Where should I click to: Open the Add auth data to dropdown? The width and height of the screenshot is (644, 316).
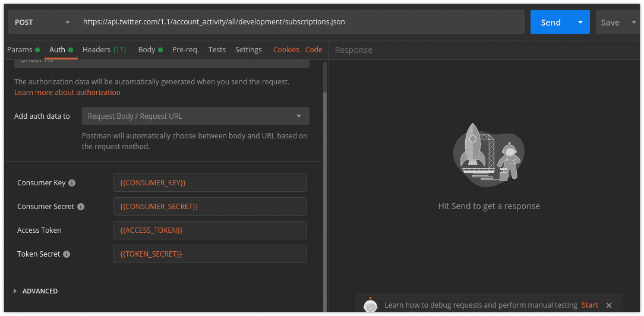[195, 116]
